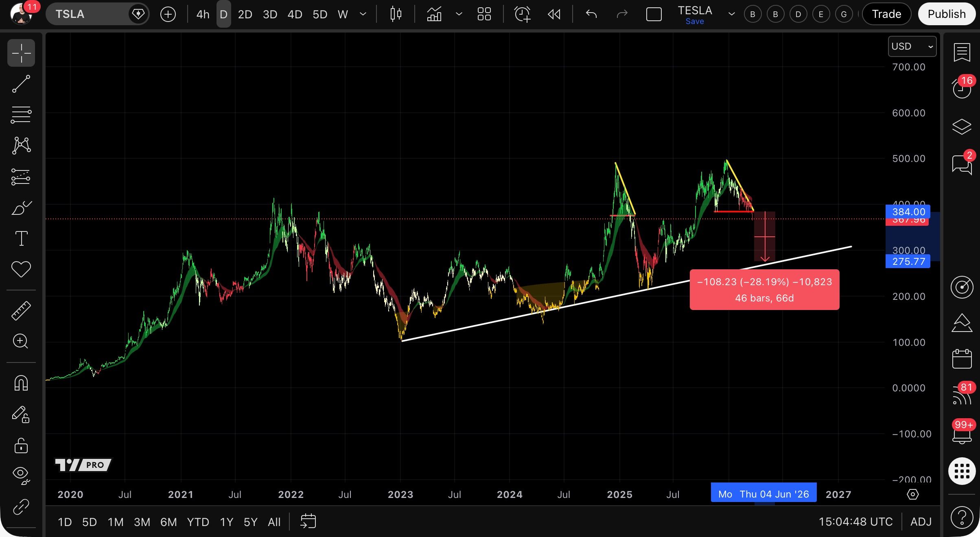
Task: Click the 275.77 price axis label
Action: (x=908, y=262)
